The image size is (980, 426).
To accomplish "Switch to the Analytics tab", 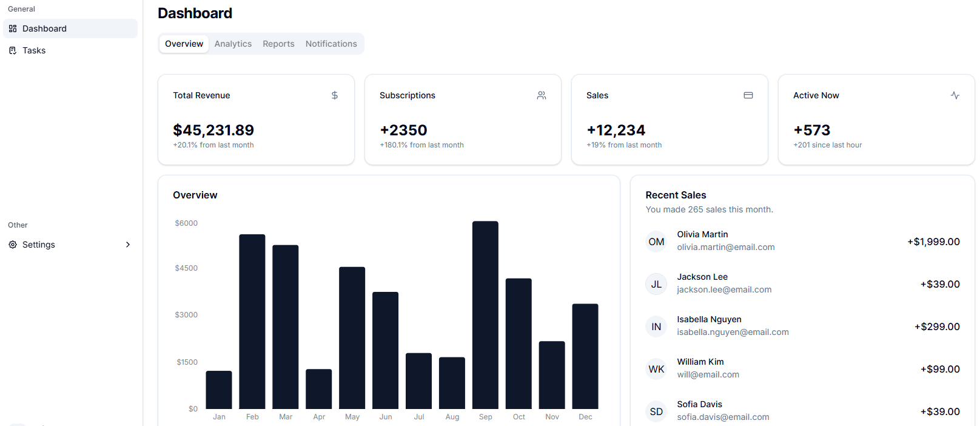I will click(x=233, y=44).
